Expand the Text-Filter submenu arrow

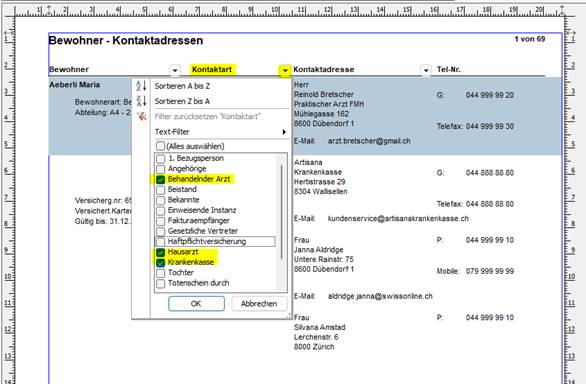284,132
